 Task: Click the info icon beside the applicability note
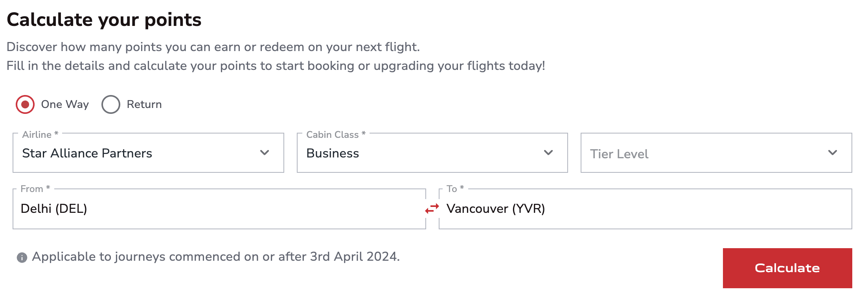click(22, 258)
